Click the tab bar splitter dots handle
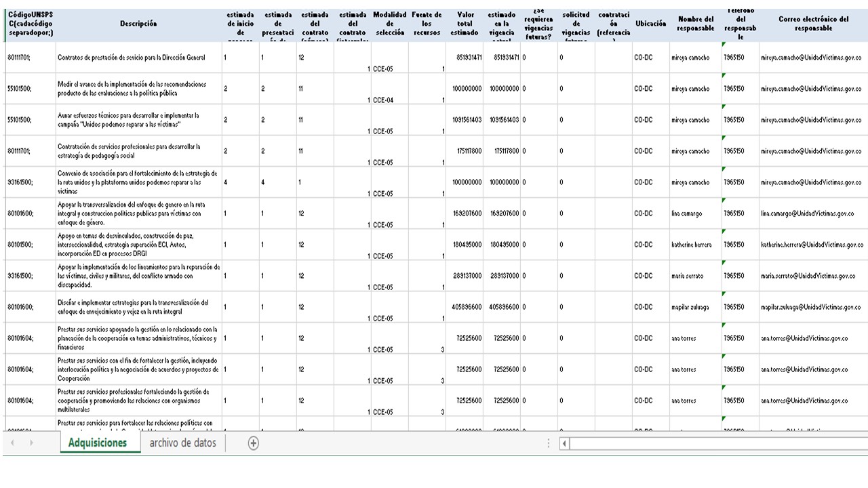 549,443
